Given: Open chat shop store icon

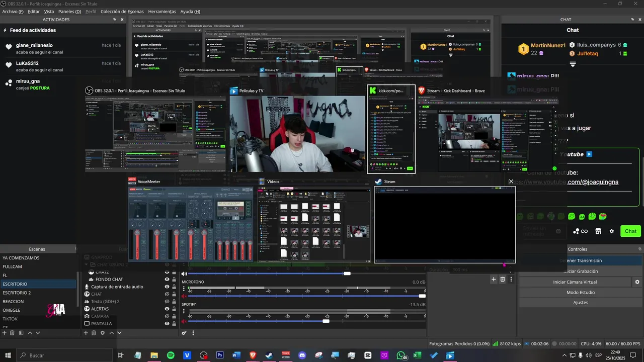Looking at the screenshot, I should (598, 231).
